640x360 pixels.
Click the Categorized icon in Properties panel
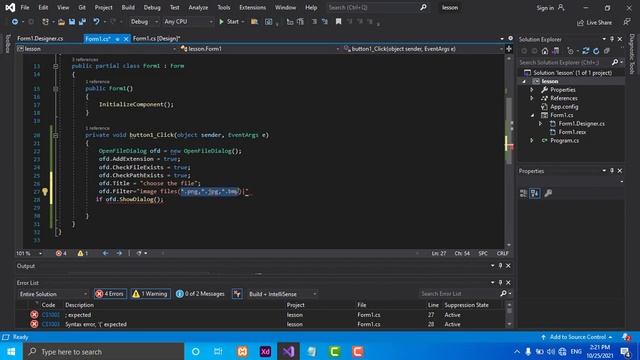pyautogui.click(x=524, y=193)
